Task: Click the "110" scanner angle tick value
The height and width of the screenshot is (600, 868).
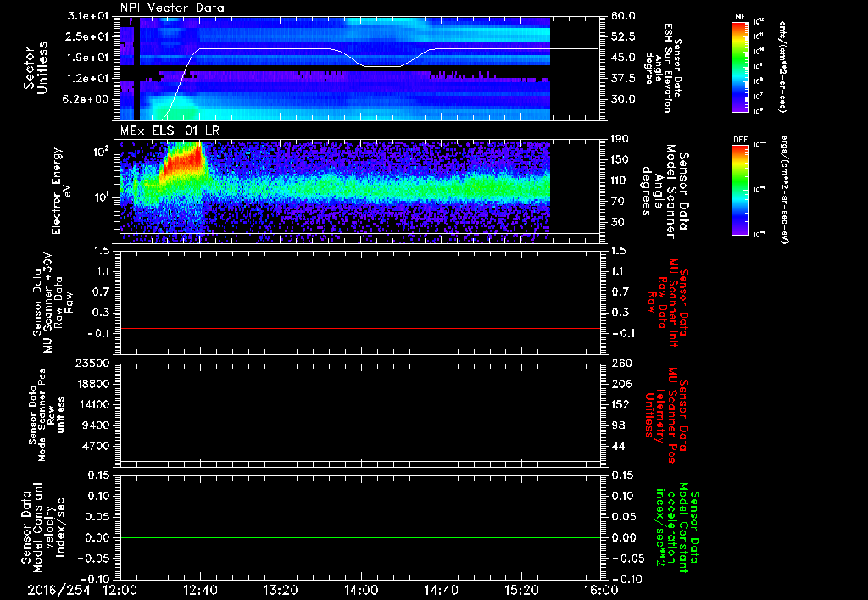Action: [620, 181]
